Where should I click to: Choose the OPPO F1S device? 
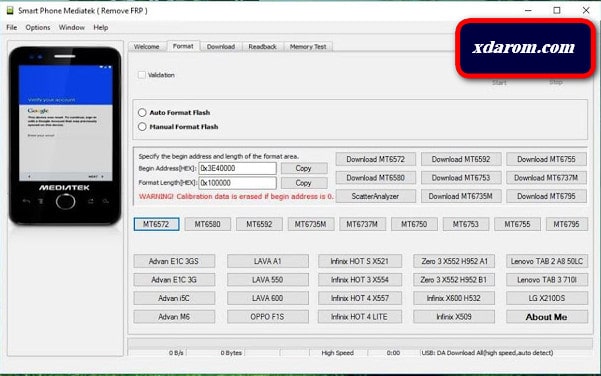(x=268, y=317)
